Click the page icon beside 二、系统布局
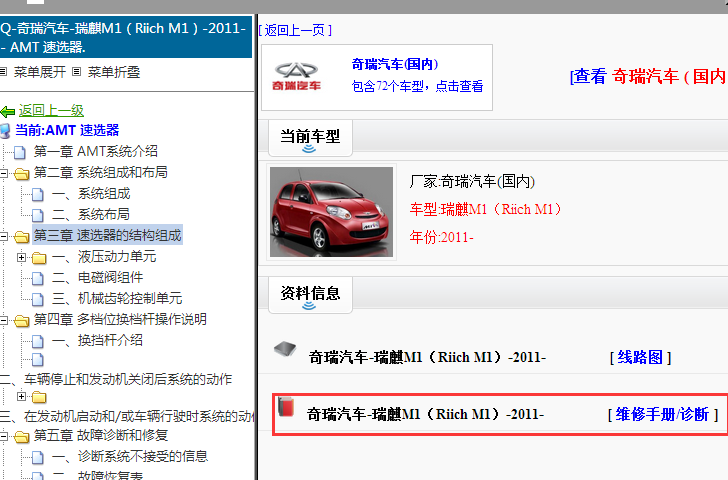The width and height of the screenshot is (728, 480). [x=38, y=215]
